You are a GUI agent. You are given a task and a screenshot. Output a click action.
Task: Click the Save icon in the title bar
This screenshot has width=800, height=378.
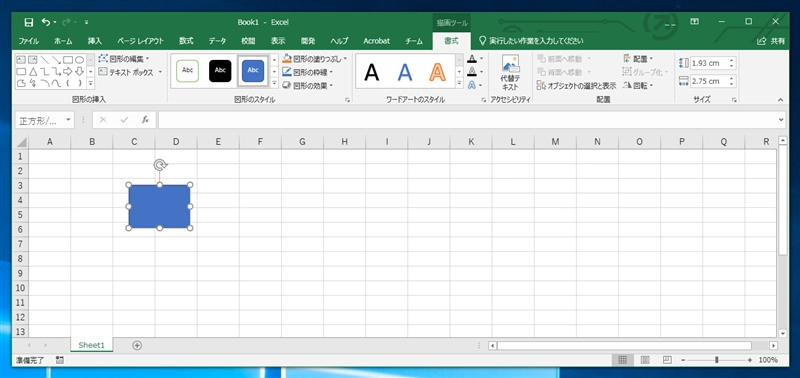click(x=29, y=22)
